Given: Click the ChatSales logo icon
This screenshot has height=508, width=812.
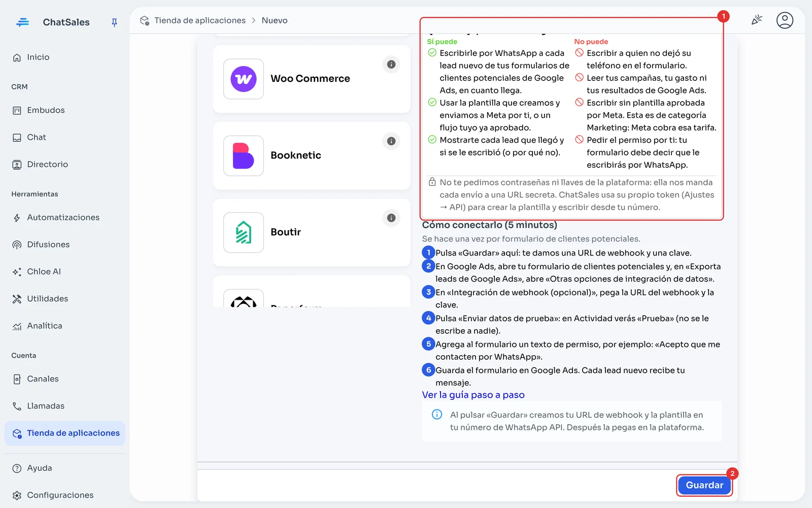Looking at the screenshot, I should point(23,22).
